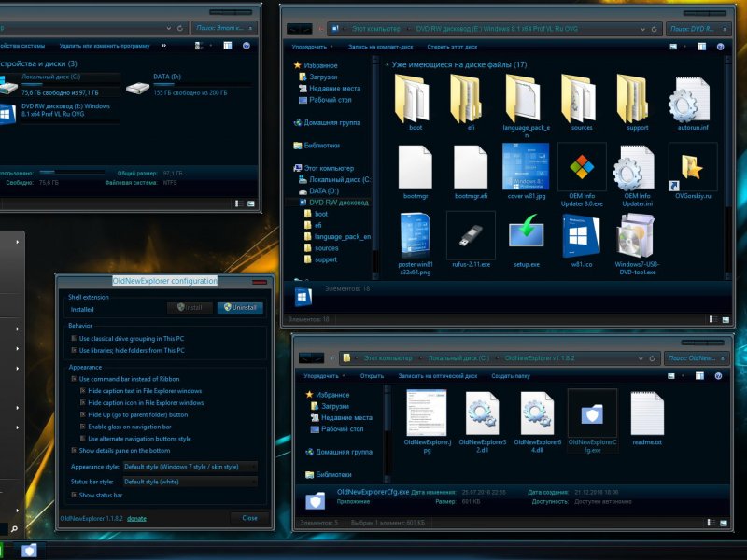Select the DVD RW drive (E:) icon in This PC window
Screen dimensions: 747x560
point(7,115)
